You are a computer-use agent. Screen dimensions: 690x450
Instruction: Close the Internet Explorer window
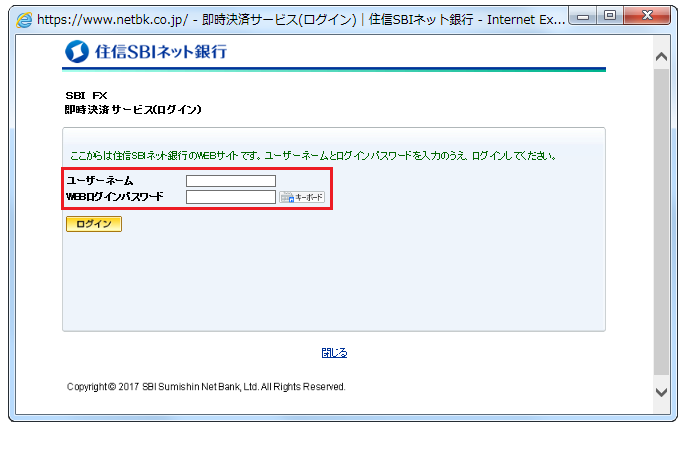647,16
